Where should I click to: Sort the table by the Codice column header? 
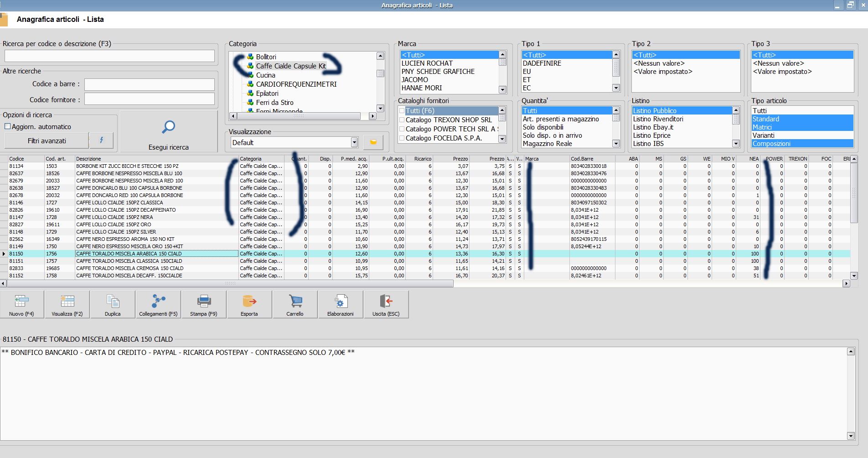(26, 159)
